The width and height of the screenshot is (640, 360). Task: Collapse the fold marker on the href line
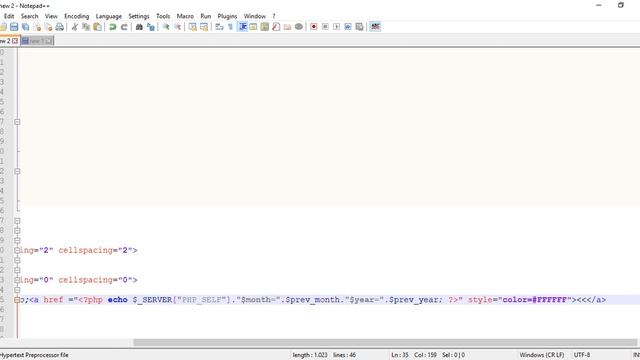[x=17, y=300]
